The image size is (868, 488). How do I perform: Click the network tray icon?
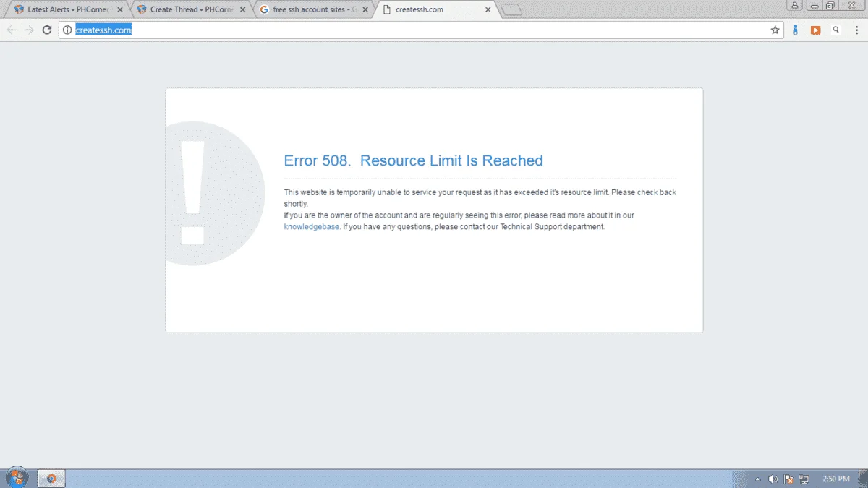click(x=804, y=479)
